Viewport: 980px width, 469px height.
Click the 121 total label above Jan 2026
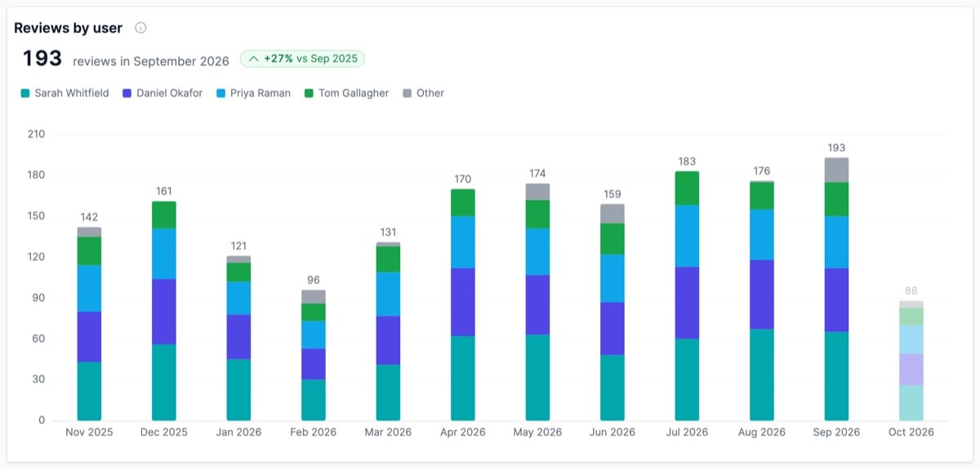[238, 246]
